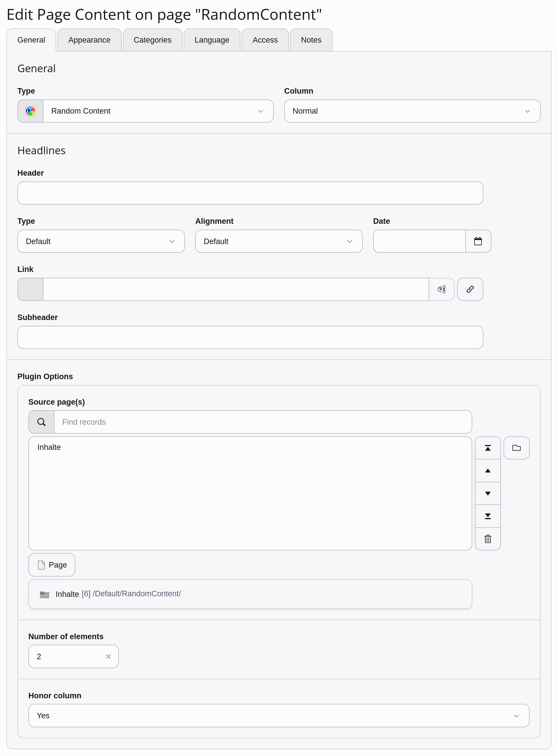
Task: Change Honor column from Yes
Action: pyautogui.click(x=279, y=715)
